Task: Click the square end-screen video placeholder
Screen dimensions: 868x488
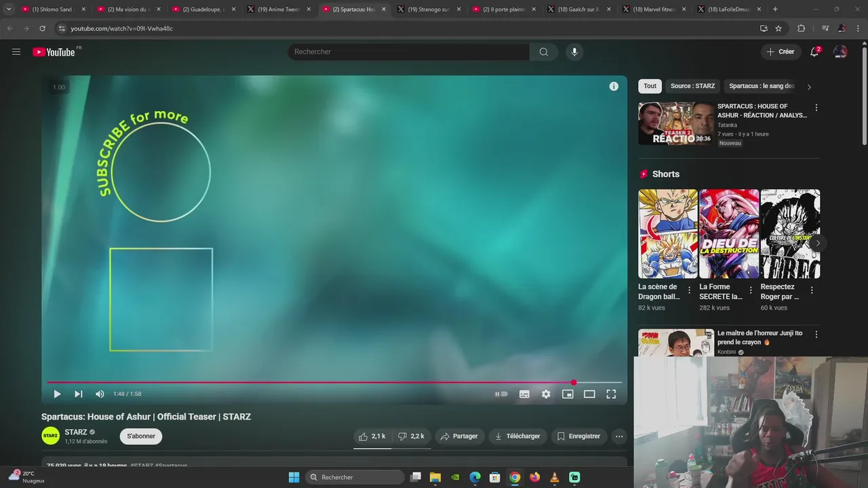Action: click(161, 300)
